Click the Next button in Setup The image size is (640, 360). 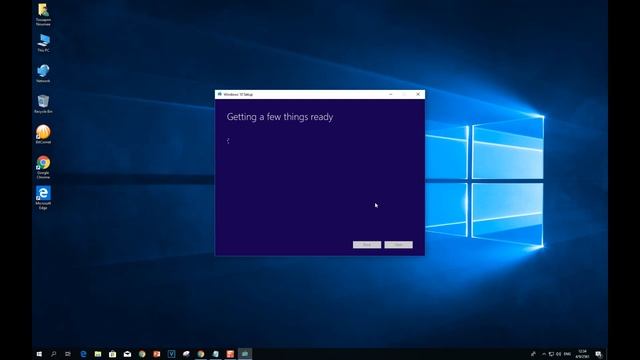coord(398,244)
